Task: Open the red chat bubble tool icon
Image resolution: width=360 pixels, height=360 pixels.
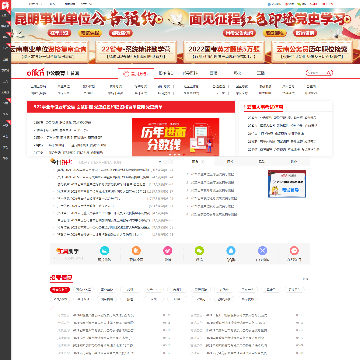Action: coord(294,251)
